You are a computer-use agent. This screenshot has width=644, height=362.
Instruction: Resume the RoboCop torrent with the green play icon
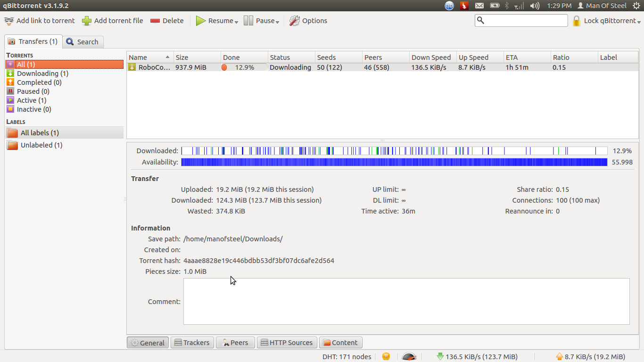point(201,20)
